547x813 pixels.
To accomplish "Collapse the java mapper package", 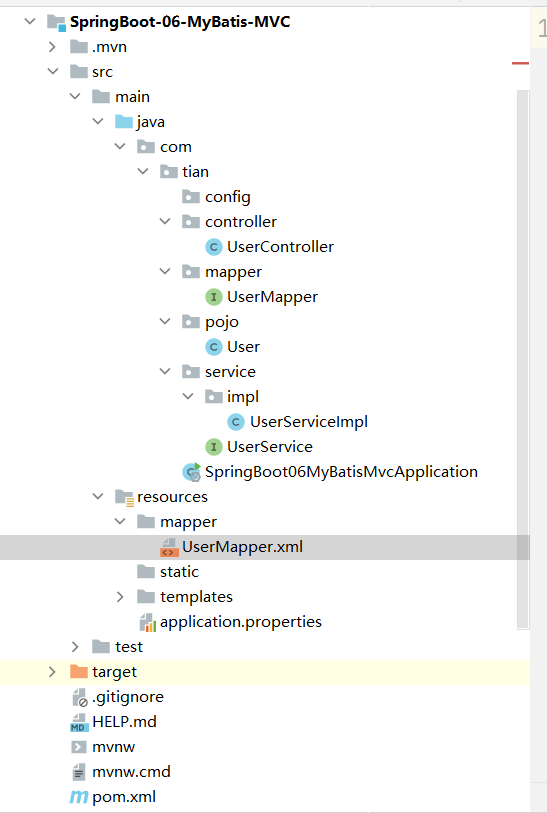I will (x=165, y=271).
